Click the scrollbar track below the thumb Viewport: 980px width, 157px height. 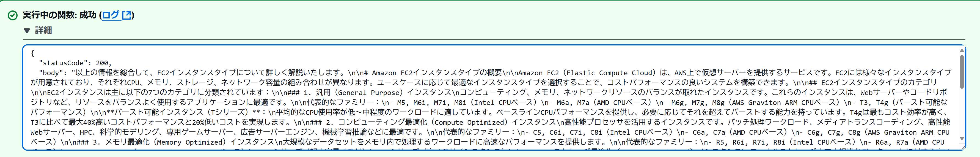point(962,114)
